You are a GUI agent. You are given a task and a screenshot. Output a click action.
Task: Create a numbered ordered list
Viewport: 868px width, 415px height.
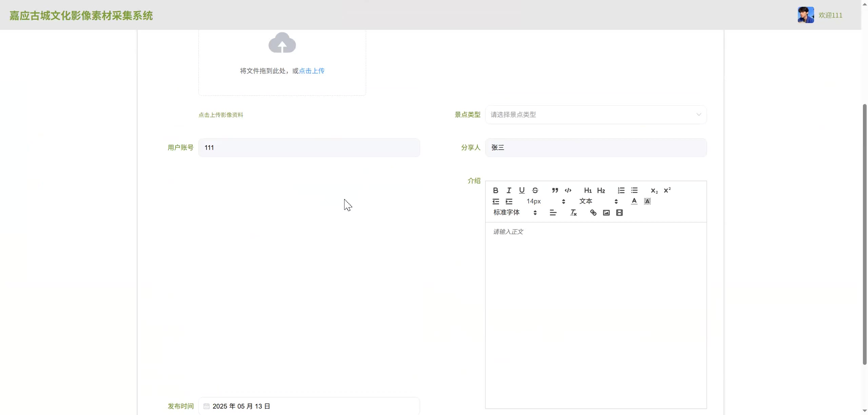[621, 190]
